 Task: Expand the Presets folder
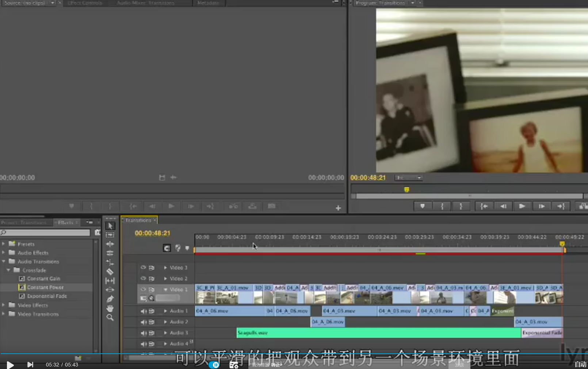click(4, 243)
